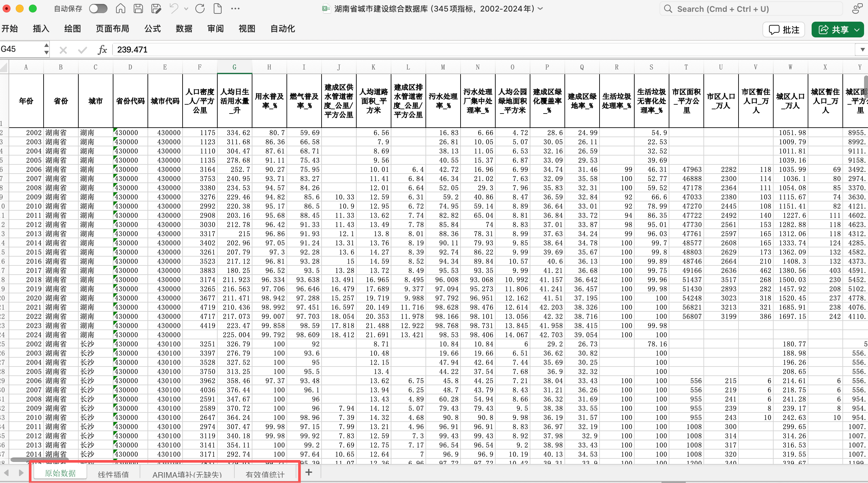Click the Save floppy disk icon

138,9
